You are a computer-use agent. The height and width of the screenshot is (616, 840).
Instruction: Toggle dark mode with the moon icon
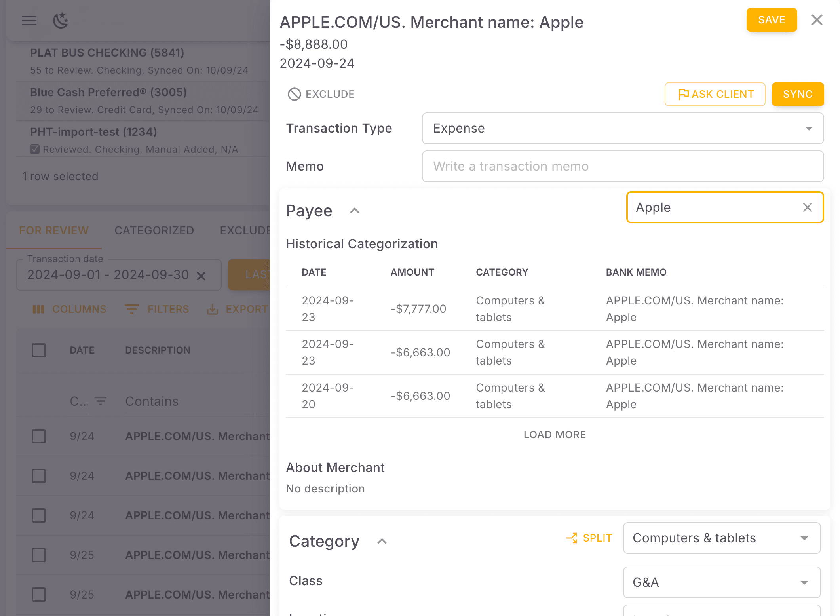tap(60, 21)
